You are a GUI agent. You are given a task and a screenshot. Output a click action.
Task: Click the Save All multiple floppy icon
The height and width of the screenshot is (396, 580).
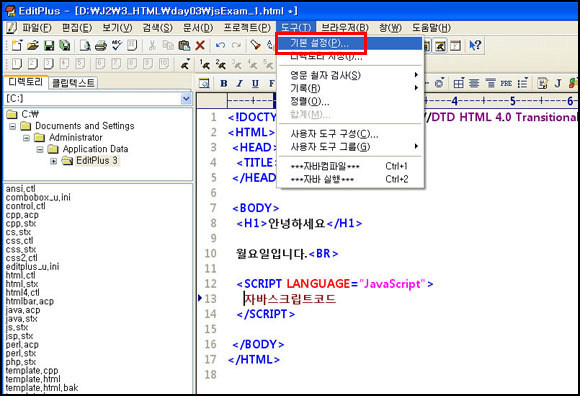(x=65, y=45)
